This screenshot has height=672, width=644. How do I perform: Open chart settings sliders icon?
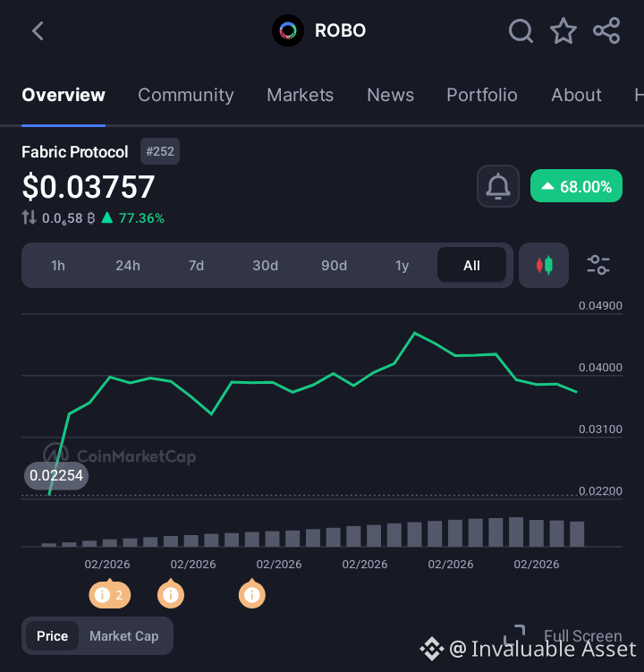598,265
